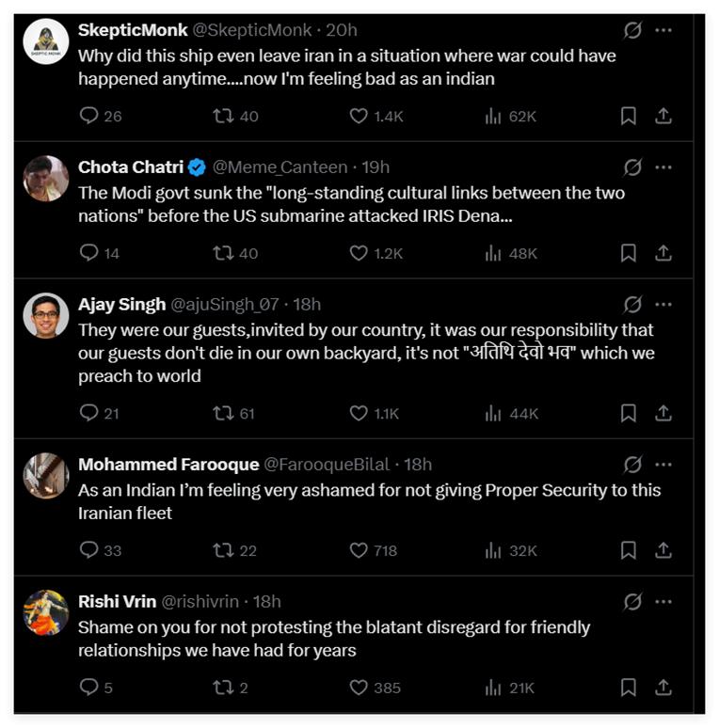Image resolution: width=719 pixels, height=728 pixels.
Task: Expand three-dot menu on Rishi Vrin's tweet
Action: 663,601
